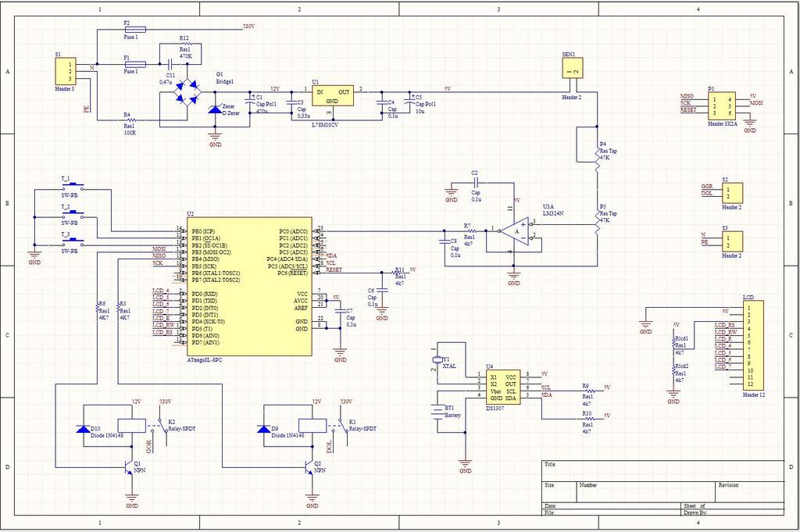Select resistor Rlcd1
This screenshot has width=800, height=532.
click(x=673, y=345)
